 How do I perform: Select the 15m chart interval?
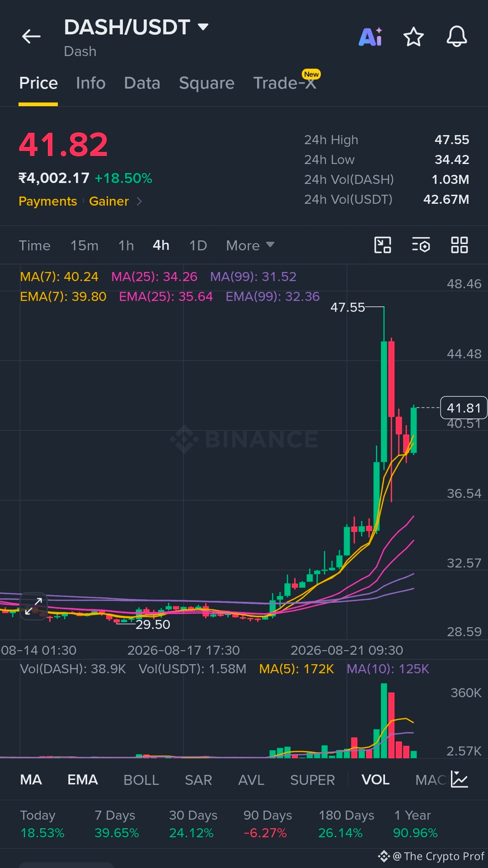coord(84,245)
